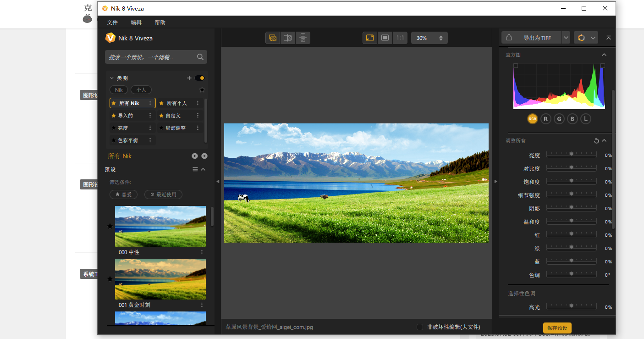Select the R histogram channel
This screenshot has width=644, height=339.
coord(545,119)
